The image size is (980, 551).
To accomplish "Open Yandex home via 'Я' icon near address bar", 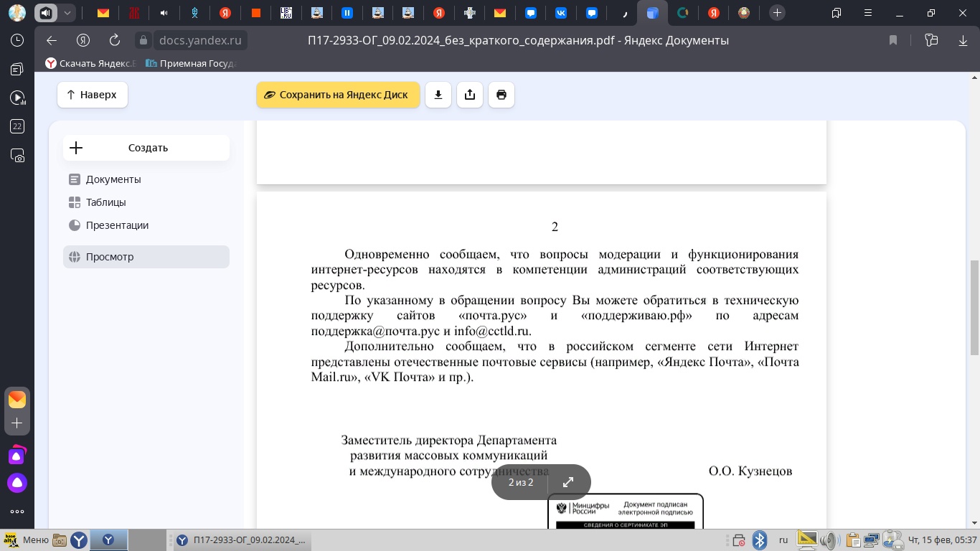I will tap(83, 40).
